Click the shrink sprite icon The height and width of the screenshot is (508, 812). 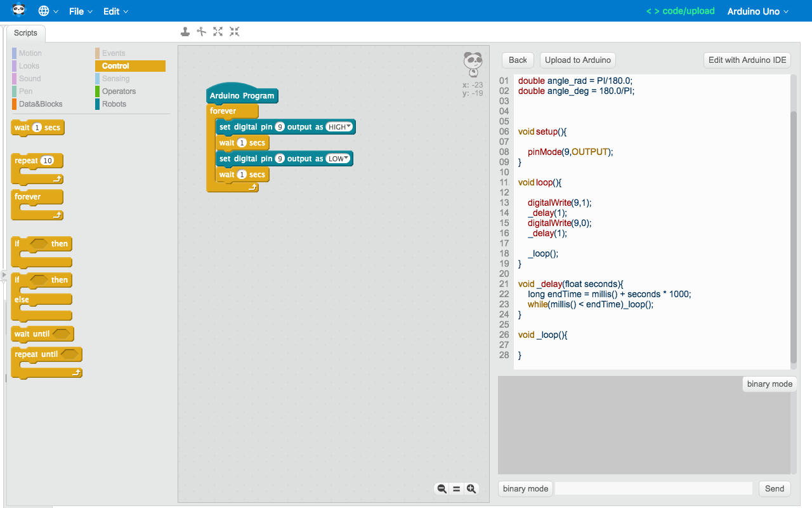click(x=234, y=31)
